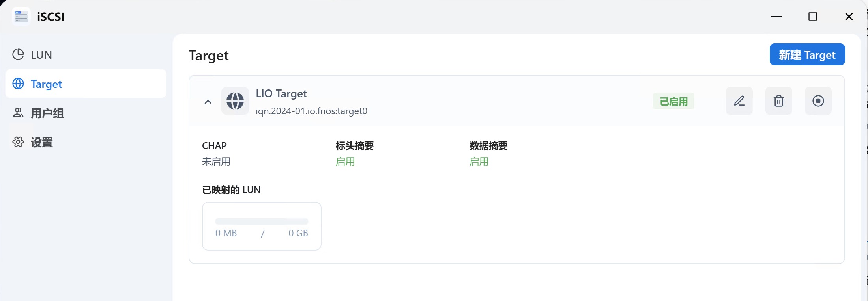
Task: Click the LUN pie chart icon in sidebar
Action: coord(18,54)
